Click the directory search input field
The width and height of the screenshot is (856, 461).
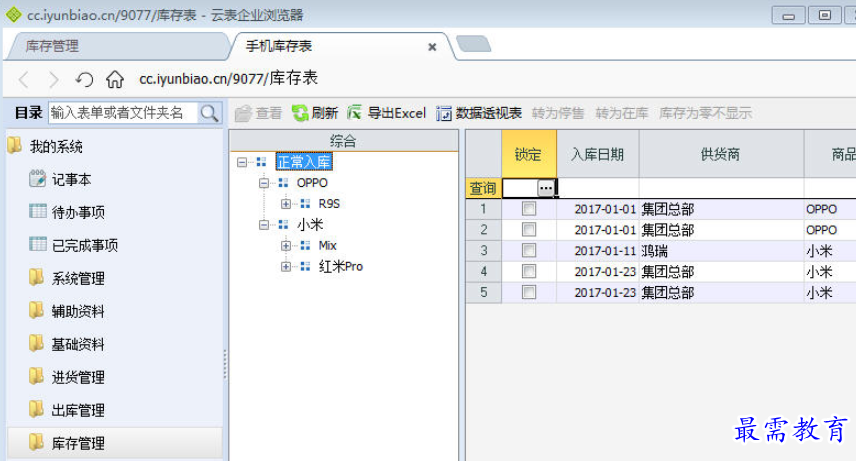click(x=123, y=113)
